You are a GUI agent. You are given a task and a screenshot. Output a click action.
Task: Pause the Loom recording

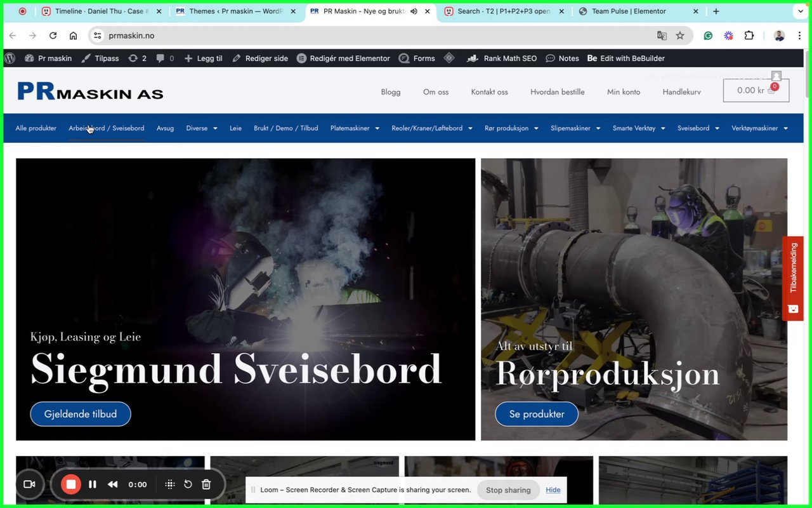tap(93, 485)
